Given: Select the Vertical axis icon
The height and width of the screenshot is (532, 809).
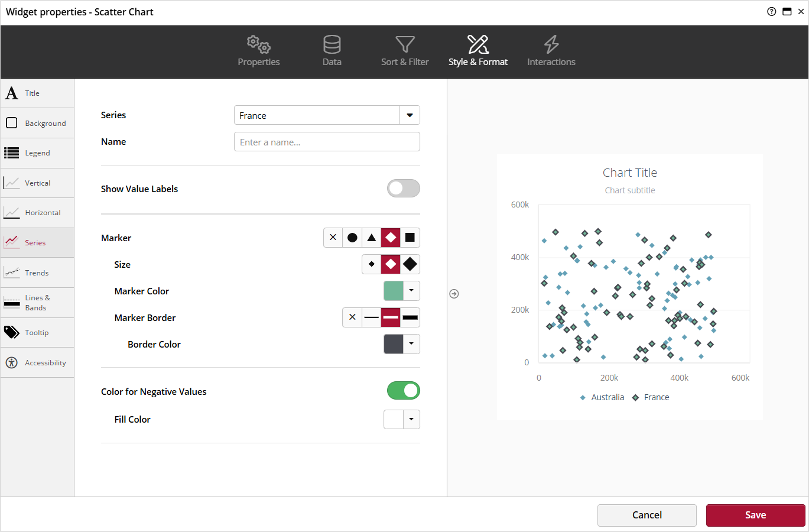Looking at the screenshot, I should click(x=12, y=183).
